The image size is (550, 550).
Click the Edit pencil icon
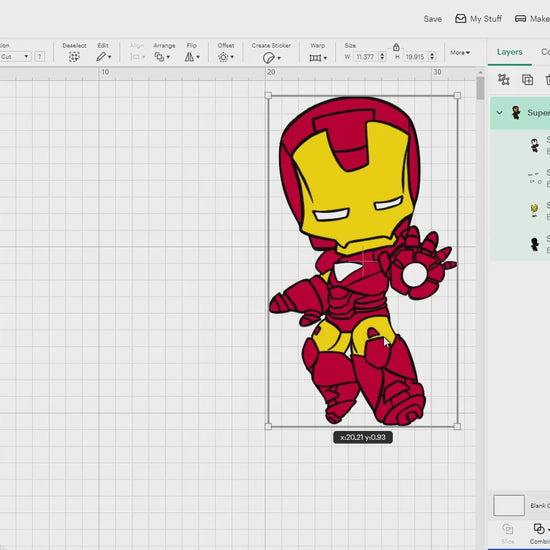101,56
